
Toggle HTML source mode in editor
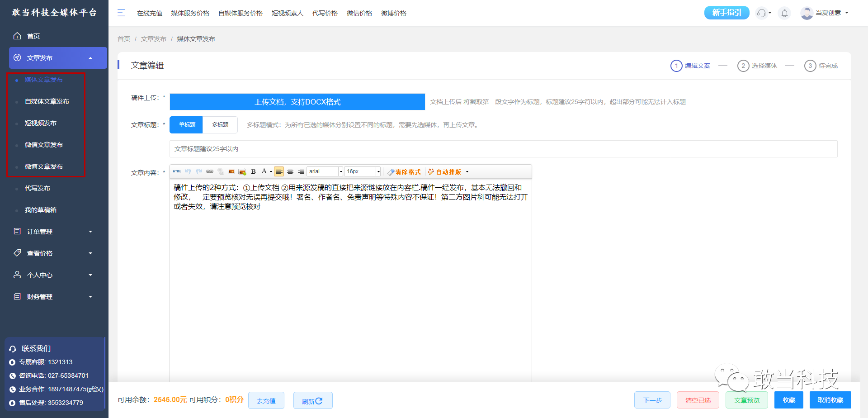coord(177,171)
